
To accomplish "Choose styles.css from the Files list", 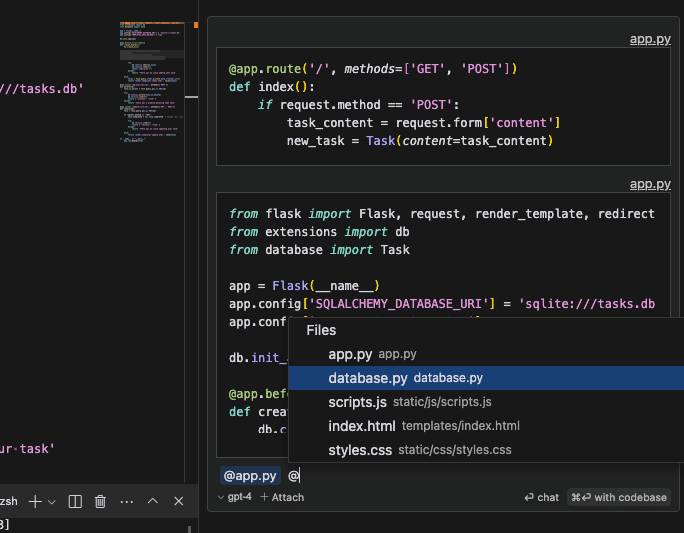I will tap(360, 450).
